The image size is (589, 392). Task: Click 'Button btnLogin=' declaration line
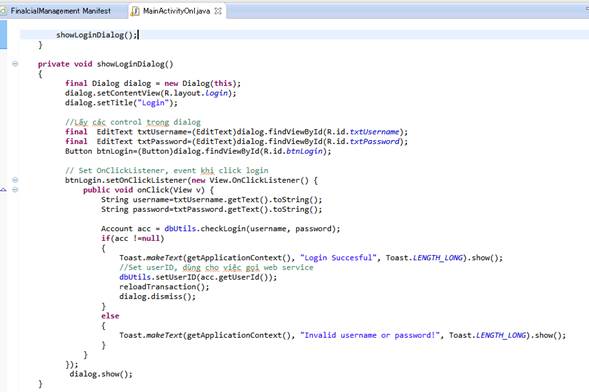pos(198,151)
